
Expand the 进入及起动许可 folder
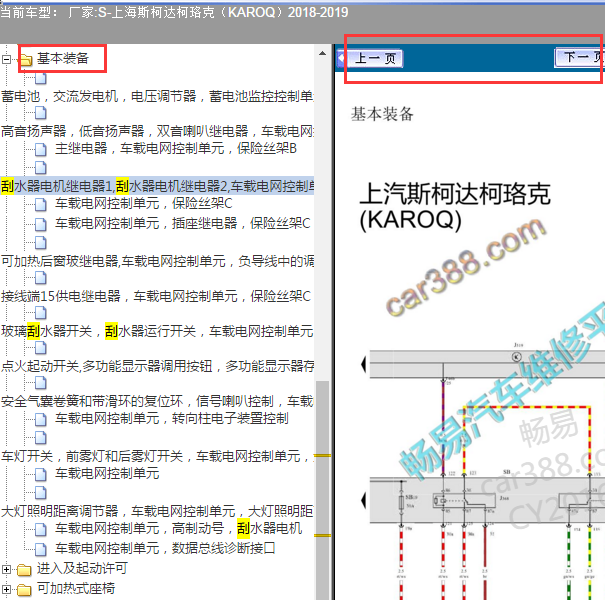pyautogui.click(x=6, y=570)
